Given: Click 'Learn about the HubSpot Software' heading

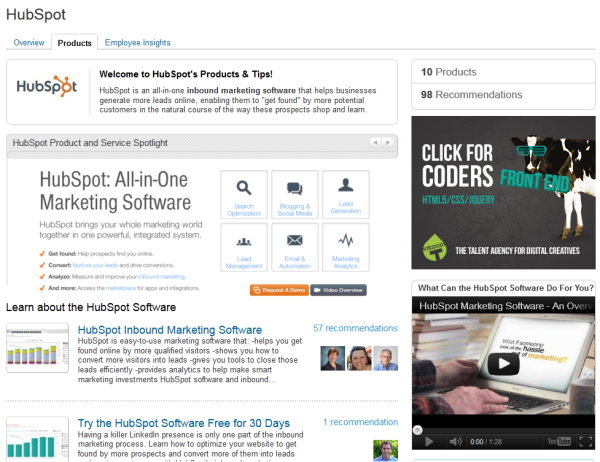Looking at the screenshot, I should (x=91, y=307).
